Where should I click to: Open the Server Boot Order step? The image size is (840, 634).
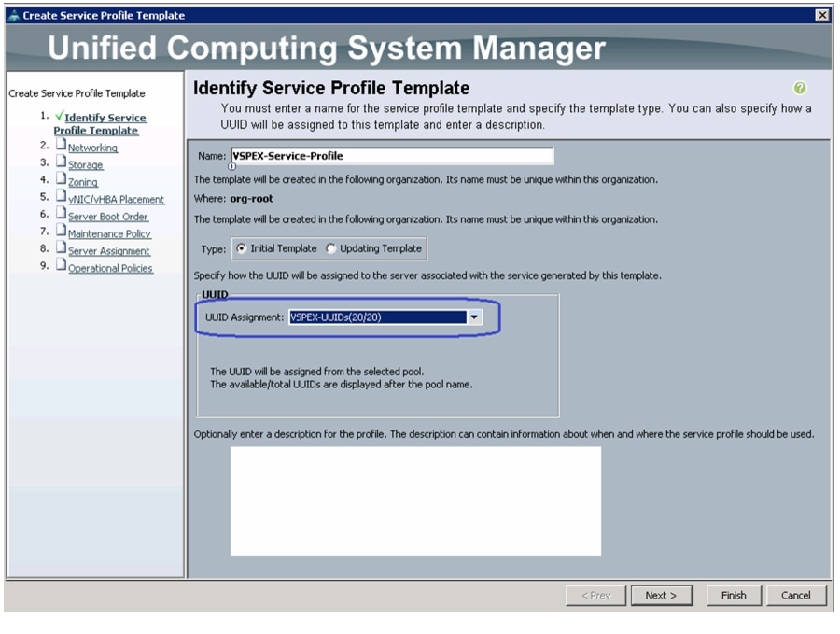(107, 217)
